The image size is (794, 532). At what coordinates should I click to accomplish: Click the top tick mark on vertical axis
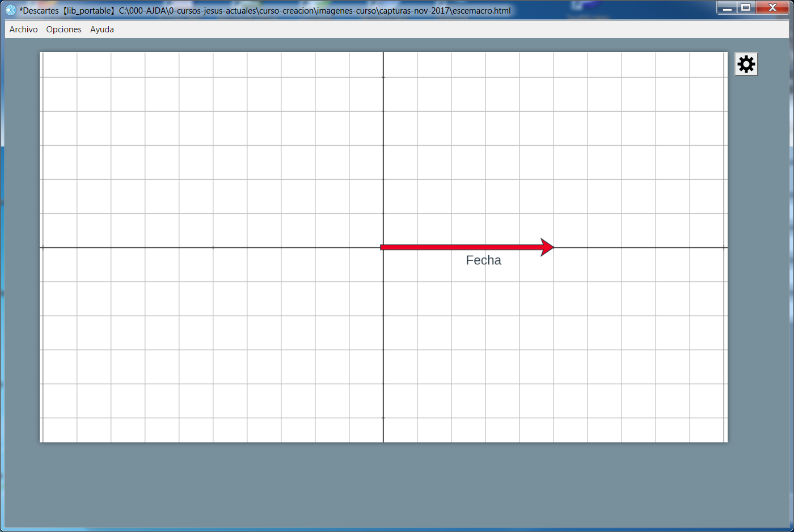coord(383,77)
